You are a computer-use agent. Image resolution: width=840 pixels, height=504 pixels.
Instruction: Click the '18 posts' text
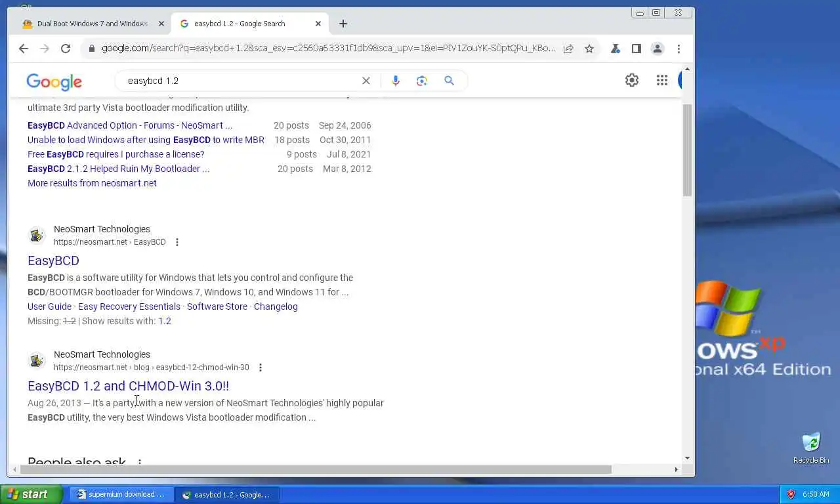point(292,140)
